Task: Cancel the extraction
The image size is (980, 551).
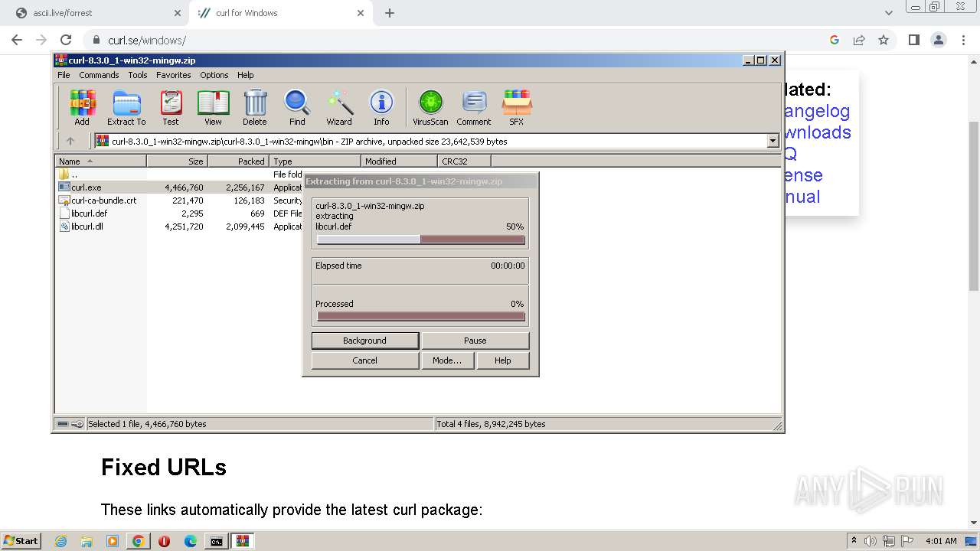Action: [364, 360]
